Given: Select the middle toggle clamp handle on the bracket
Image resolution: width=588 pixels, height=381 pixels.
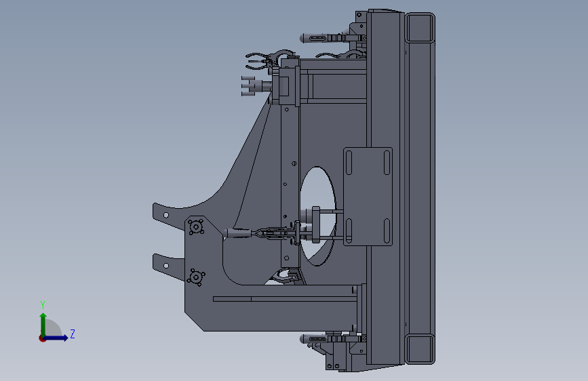Looking at the screenshot, I should (238, 233).
